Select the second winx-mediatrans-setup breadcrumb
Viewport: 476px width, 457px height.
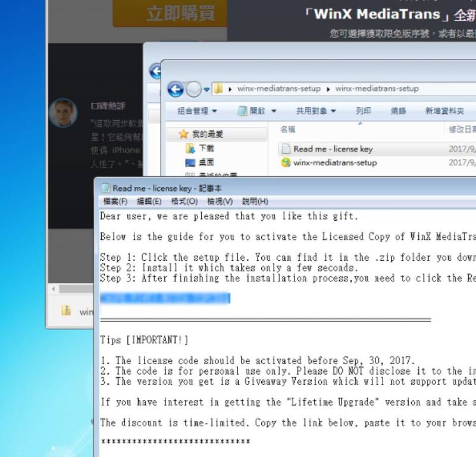coord(377,89)
